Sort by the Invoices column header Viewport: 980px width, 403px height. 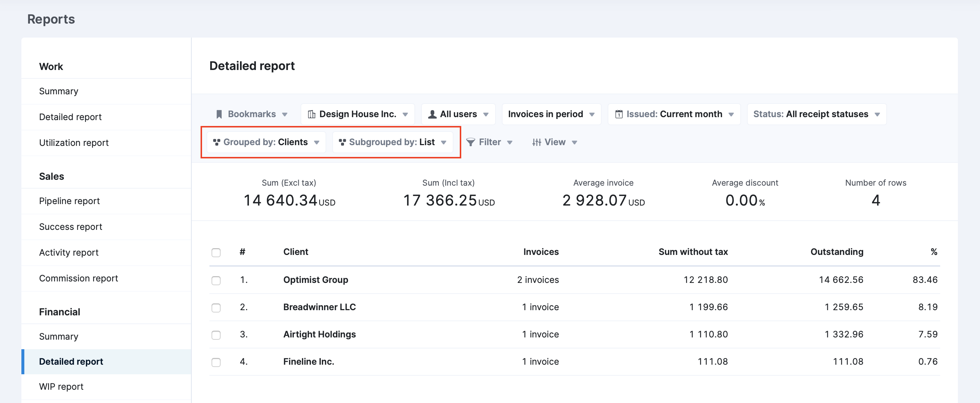point(541,252)
